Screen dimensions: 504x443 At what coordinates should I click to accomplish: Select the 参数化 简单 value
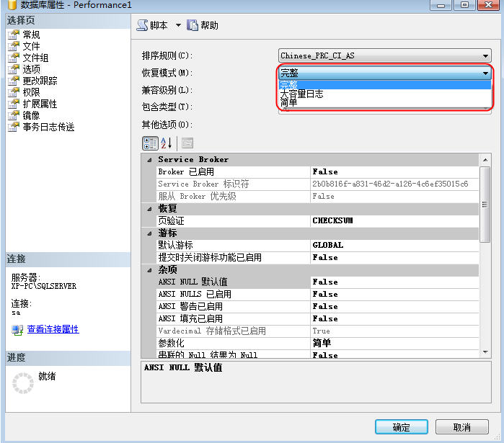pos(394,343)
